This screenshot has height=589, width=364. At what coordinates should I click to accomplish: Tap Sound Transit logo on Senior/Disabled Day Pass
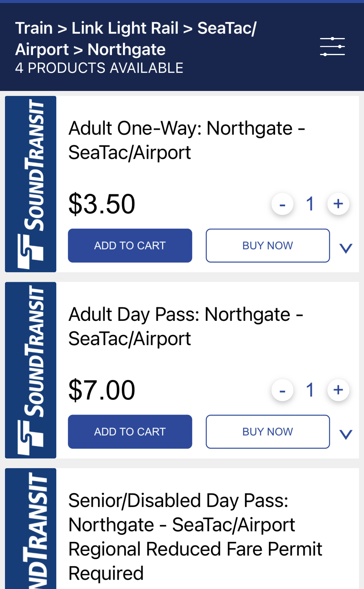point(30,530)
